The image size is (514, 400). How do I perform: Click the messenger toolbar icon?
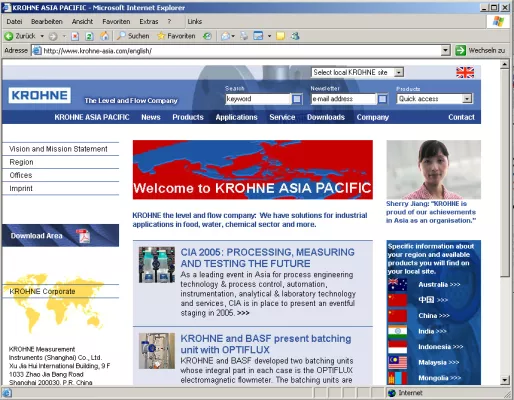(295, 36)
